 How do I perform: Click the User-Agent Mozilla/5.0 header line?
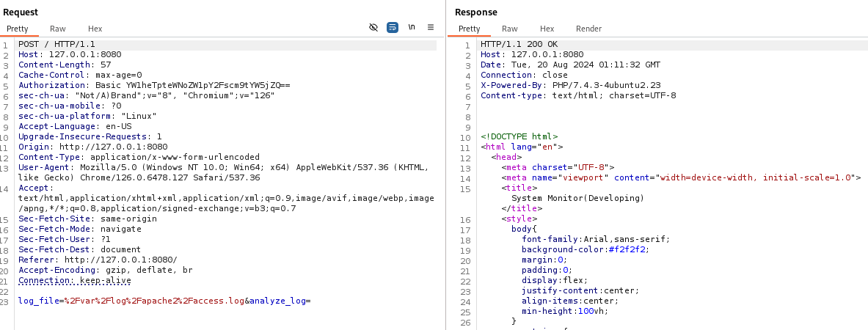pyautogui.click(x=225, y=172)
